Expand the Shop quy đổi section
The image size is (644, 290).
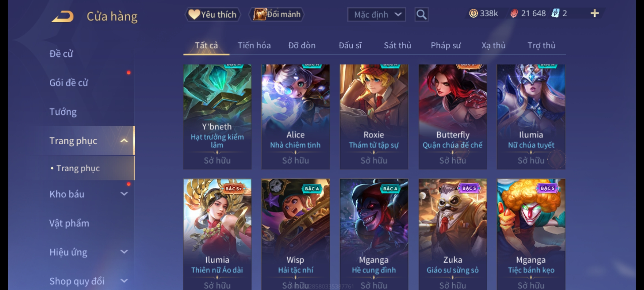pyautogui.click(x=124, y=281)
